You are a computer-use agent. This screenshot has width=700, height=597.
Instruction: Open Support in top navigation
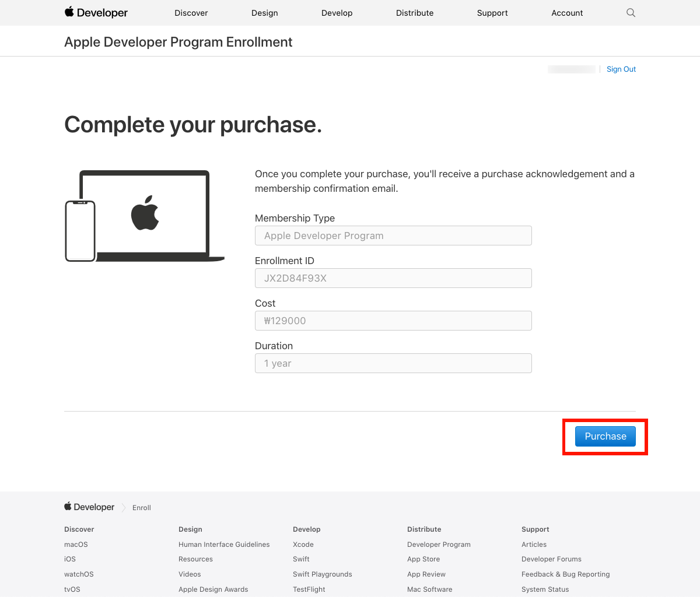point(492,13)
